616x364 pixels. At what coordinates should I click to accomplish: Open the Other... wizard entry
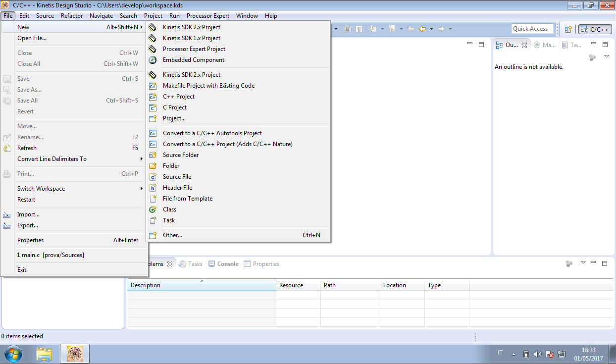coord(239,235)
